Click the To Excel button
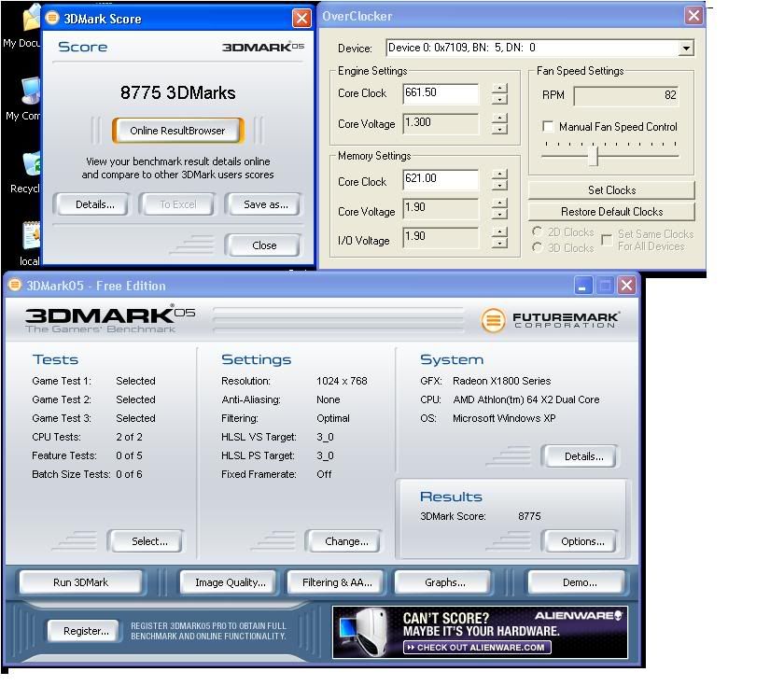The image size is (784, 686). click(177, 204)
